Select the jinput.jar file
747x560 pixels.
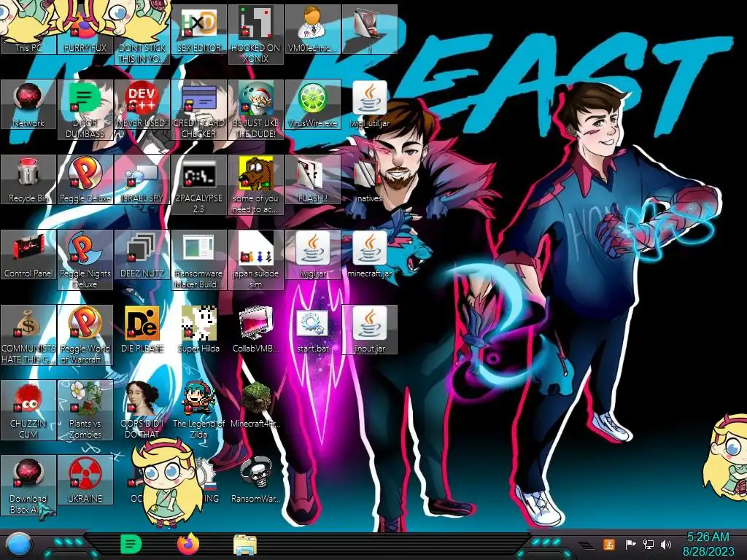point(370,330)
